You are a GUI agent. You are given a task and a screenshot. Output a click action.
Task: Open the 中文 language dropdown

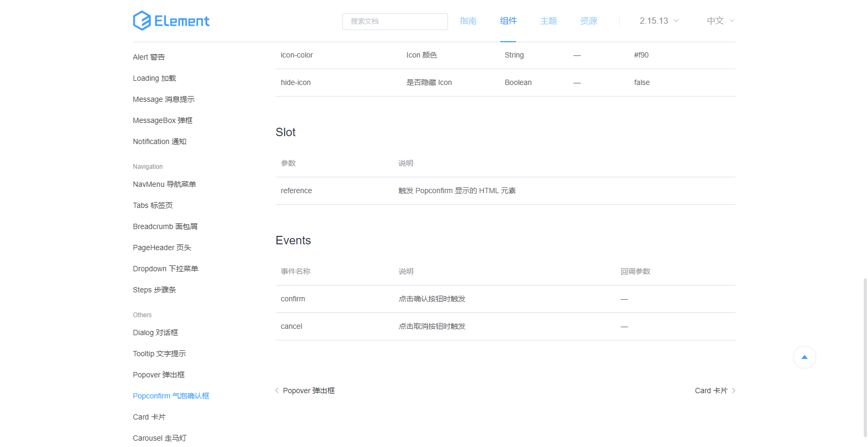pyautogui.click(x=721, y=21)
